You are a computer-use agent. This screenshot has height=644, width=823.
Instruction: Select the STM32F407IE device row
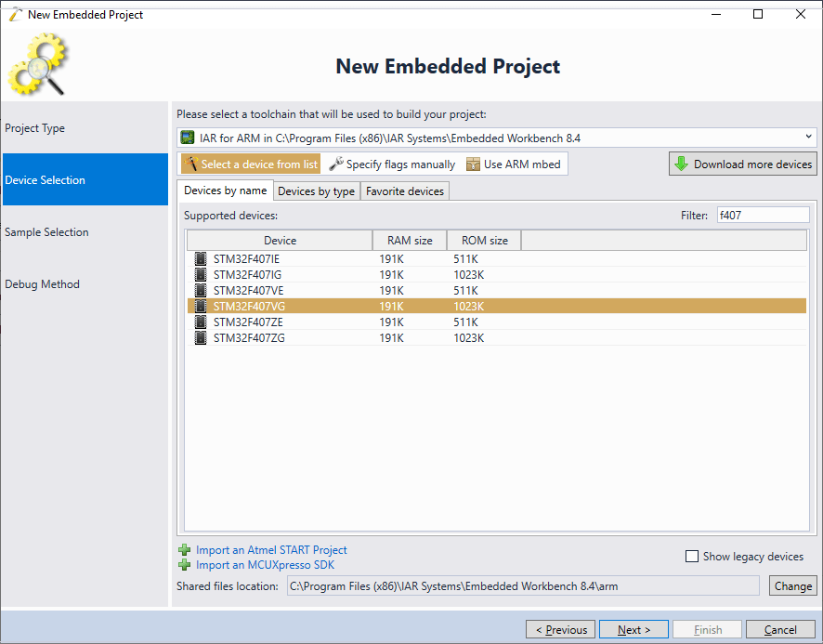(497, 259)
